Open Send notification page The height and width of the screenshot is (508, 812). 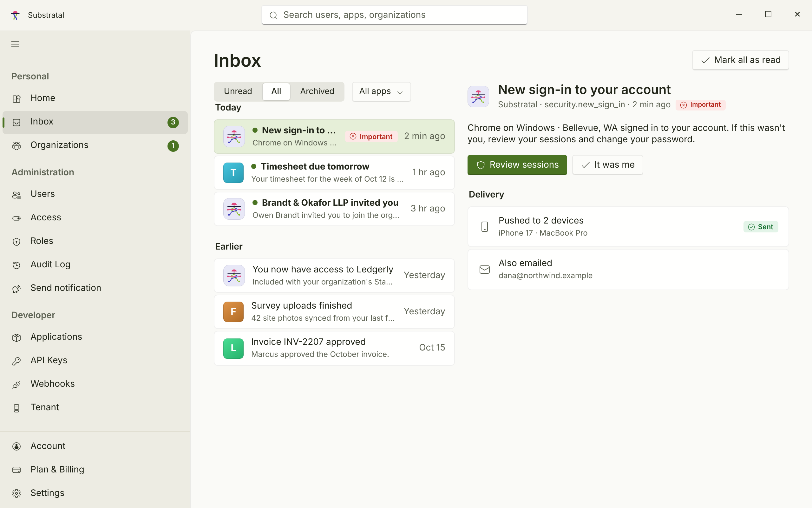point(95,288)
